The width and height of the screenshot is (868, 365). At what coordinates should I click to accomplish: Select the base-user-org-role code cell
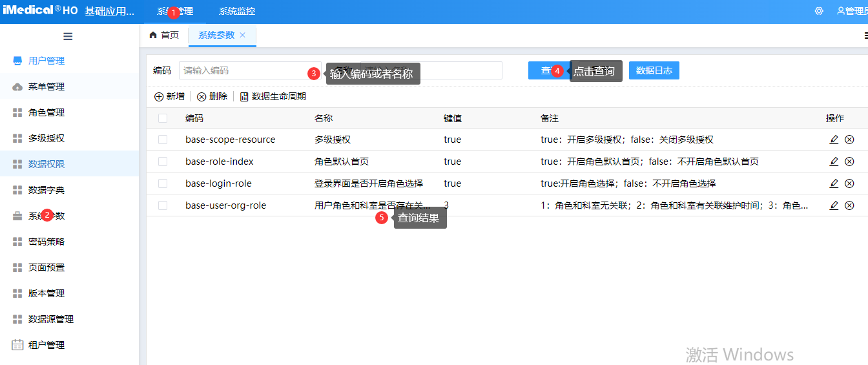point(226,205)
